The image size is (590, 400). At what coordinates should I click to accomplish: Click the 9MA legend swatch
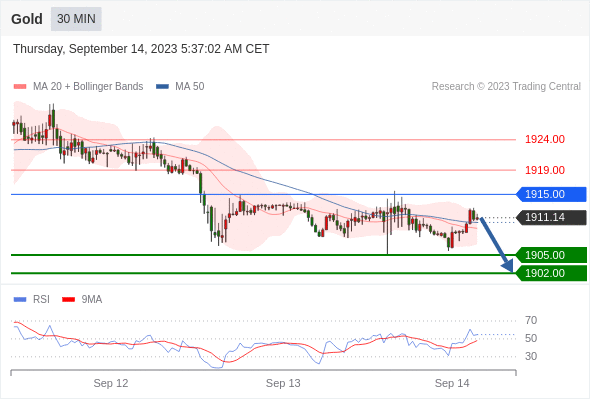coord(68,300)
